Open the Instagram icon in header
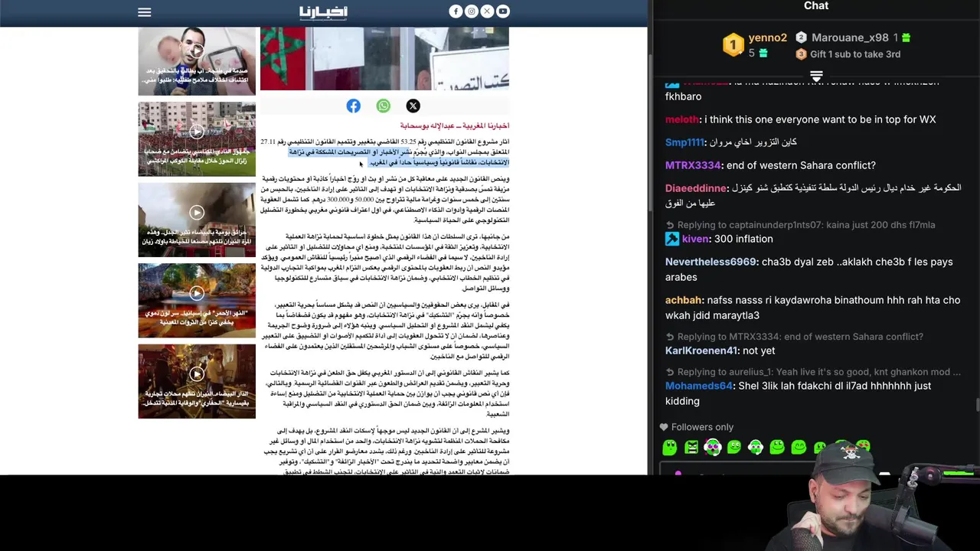This screenshot has height=551, width=980. [472, 11]
